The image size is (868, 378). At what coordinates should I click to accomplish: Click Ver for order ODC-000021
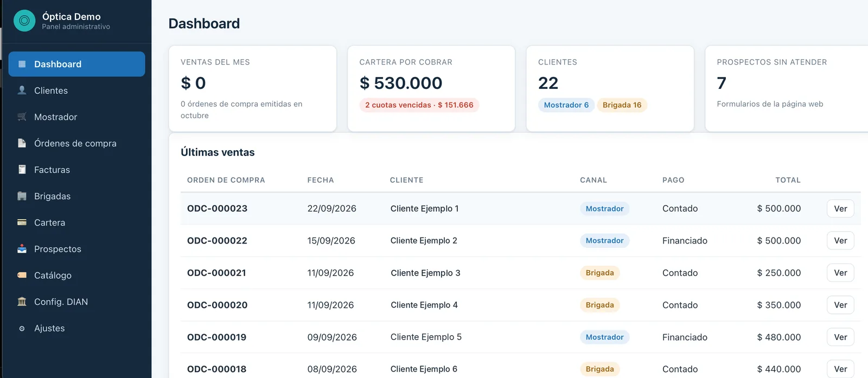[840, 273]
